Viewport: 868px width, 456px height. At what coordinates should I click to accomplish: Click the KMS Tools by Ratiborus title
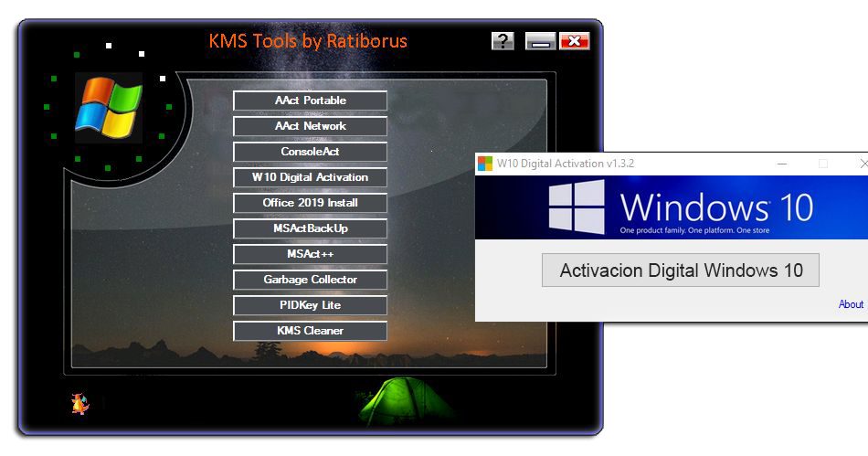click(x=308, y=41)
